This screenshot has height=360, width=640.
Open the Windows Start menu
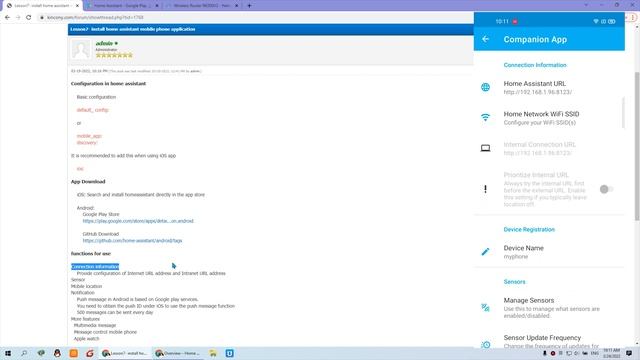click(x=8, y=353)
